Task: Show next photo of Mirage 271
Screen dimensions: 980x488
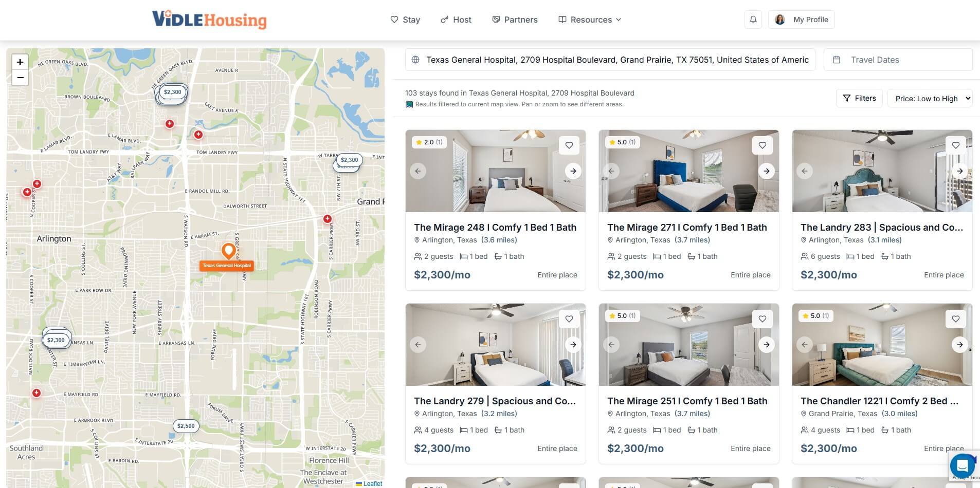Action: [x=766, y=171]
